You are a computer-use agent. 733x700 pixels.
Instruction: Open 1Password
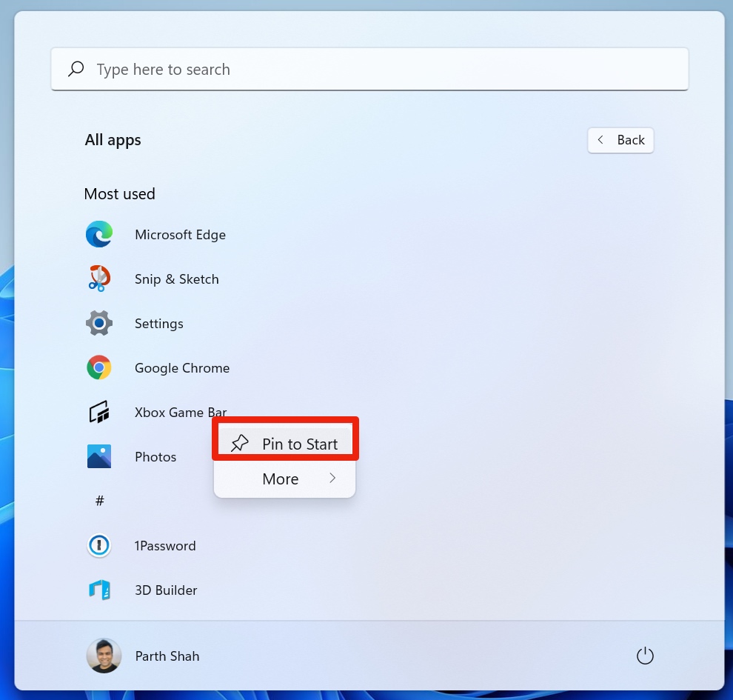[x=165, y=545]
